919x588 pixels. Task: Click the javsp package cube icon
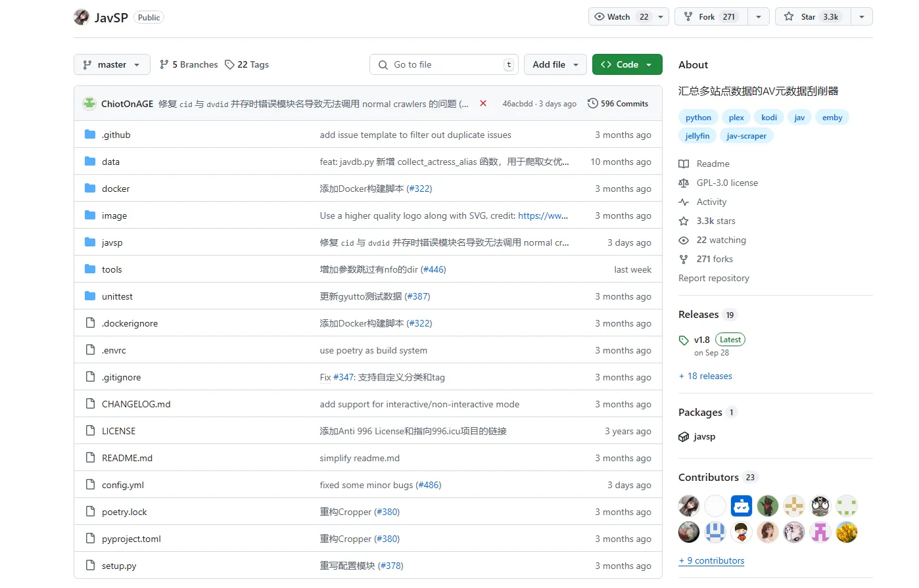(684, 437)
